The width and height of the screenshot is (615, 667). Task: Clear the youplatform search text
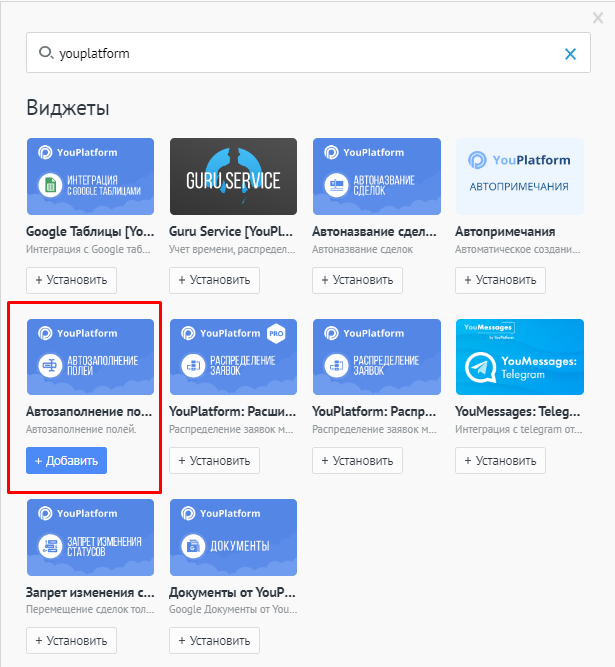570,54
